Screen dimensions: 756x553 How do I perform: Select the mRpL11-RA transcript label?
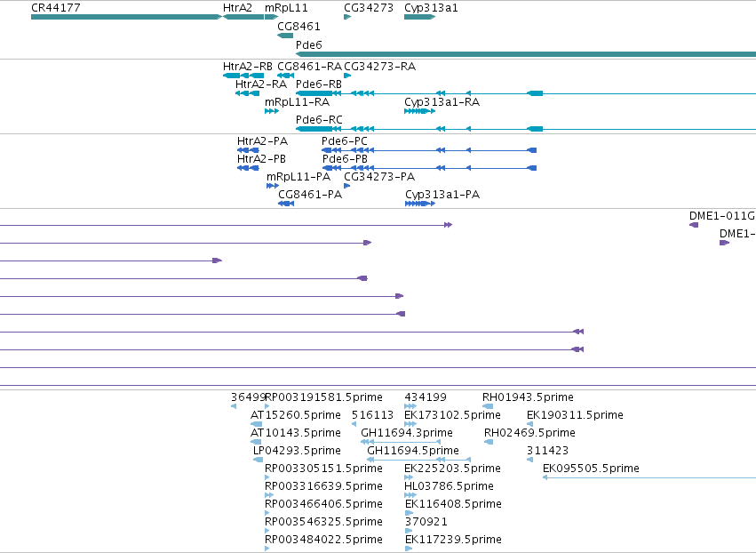pyautogui.click(x=297, y=102)
